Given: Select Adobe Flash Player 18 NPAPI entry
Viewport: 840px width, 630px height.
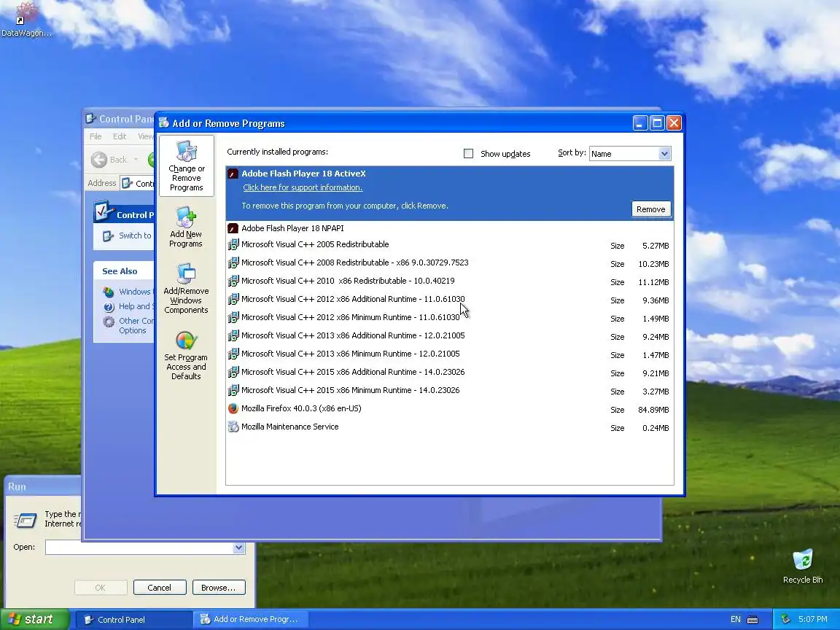Looking at the screenshot, I should pyautogui.click(x=450, y=228).
